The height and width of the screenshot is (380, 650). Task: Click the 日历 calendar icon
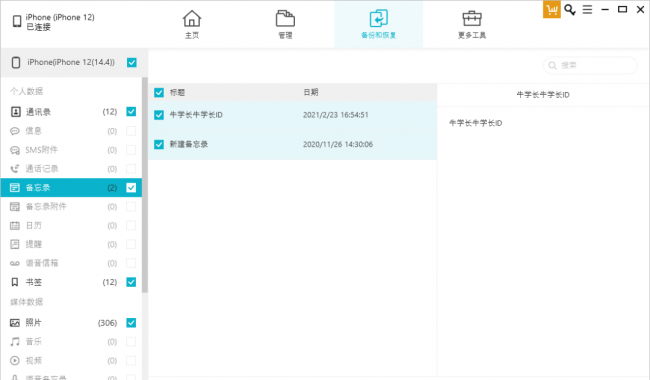[x=15, y=225]
